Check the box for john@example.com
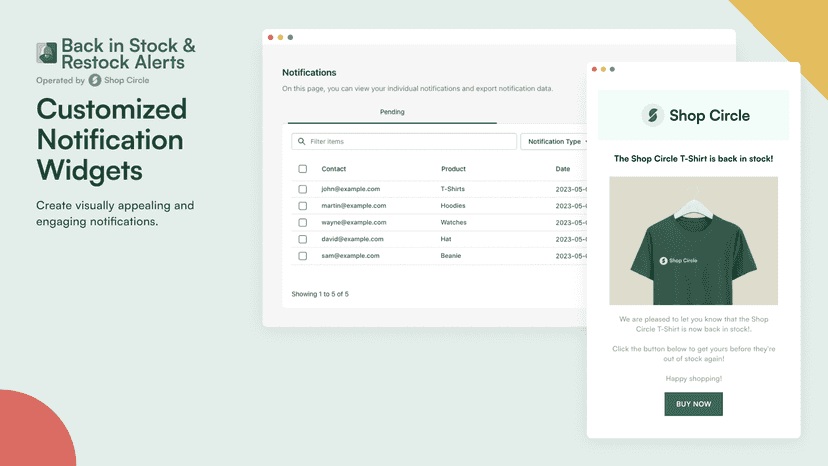 [303, 189]
